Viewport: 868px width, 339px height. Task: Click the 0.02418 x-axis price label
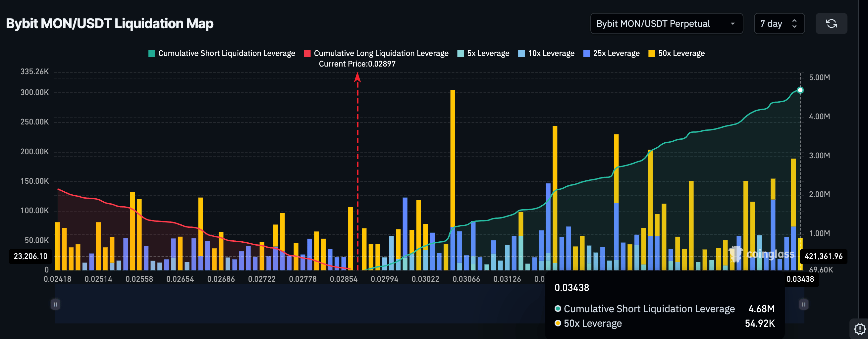pyautogui.click(x=58, y=279)
